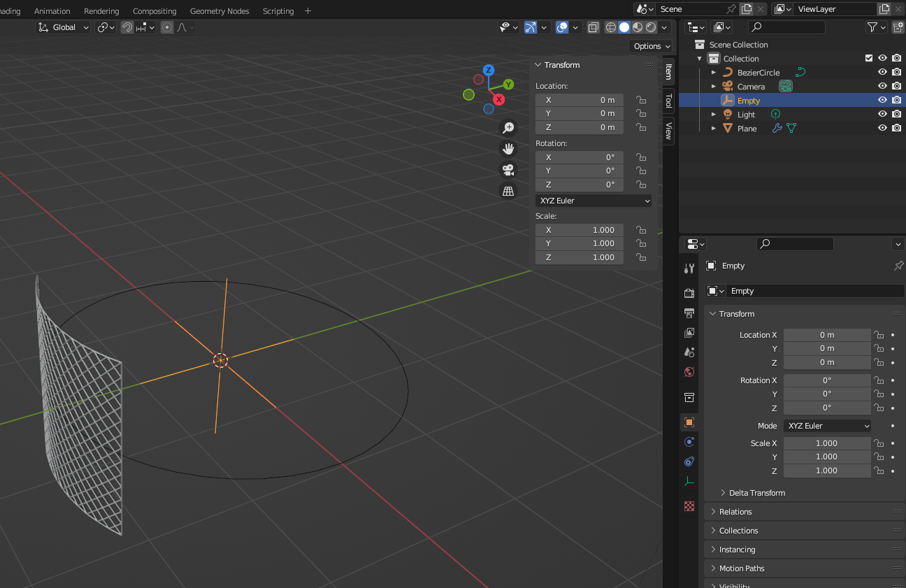Add a new workspace with plus button
This screenshot has width=906, height=588.
coord(308,11)
